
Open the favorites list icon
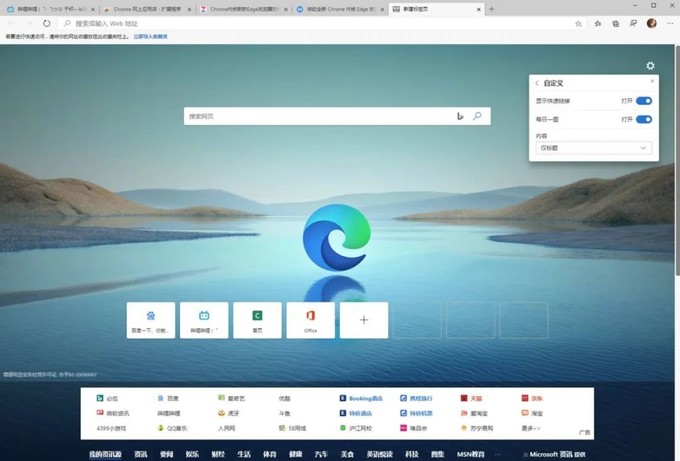coord(598,23)
